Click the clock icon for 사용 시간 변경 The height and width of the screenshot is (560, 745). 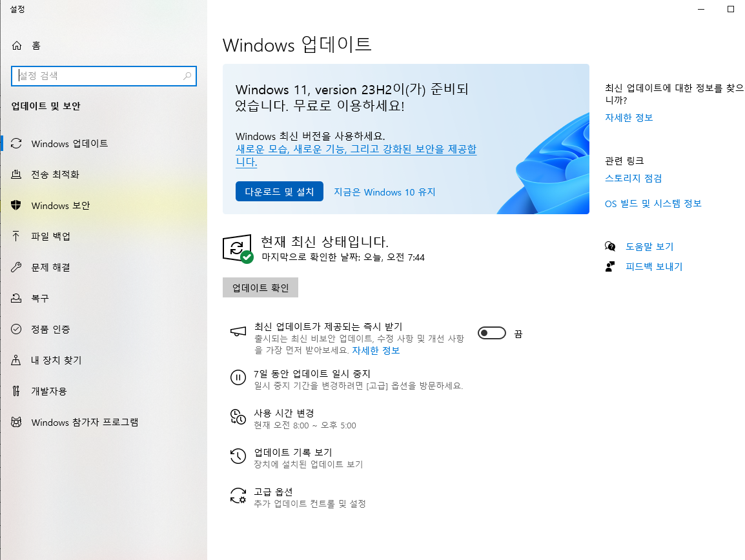[238, 417]
